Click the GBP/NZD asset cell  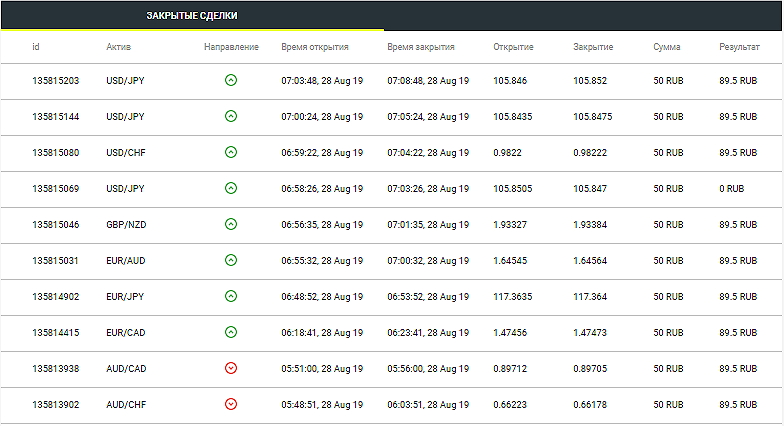(126, 224)
